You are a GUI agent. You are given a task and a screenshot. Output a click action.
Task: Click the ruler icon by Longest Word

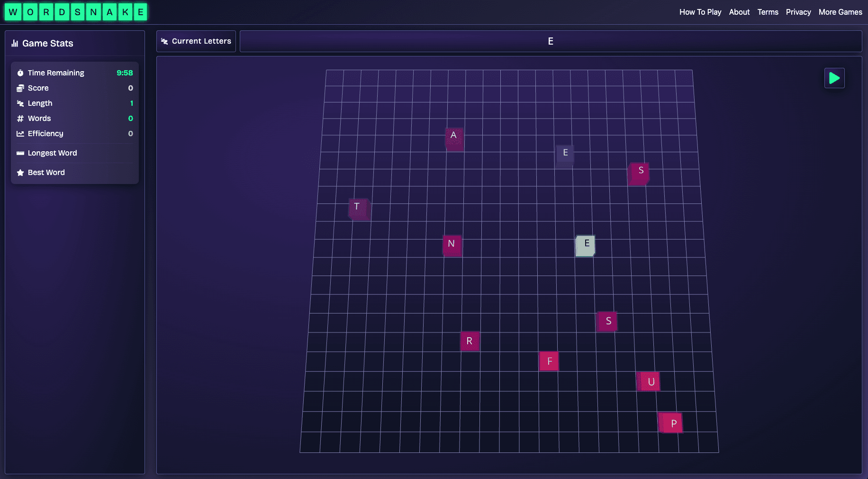click(x=20, y=153)
